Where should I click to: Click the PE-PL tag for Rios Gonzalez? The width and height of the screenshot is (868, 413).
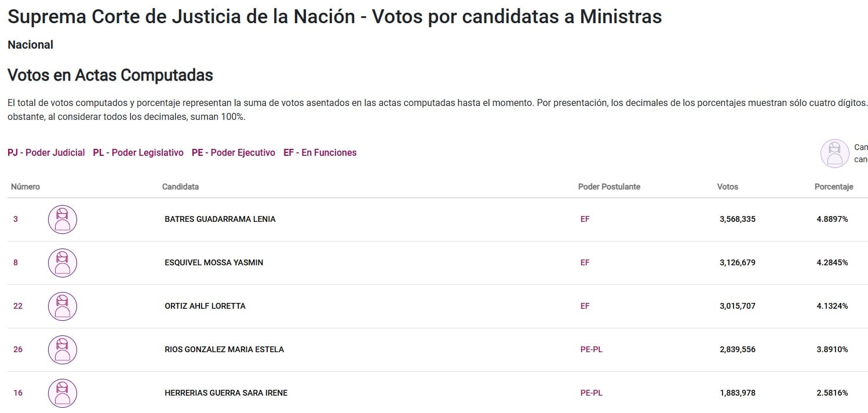click(591, 350)
